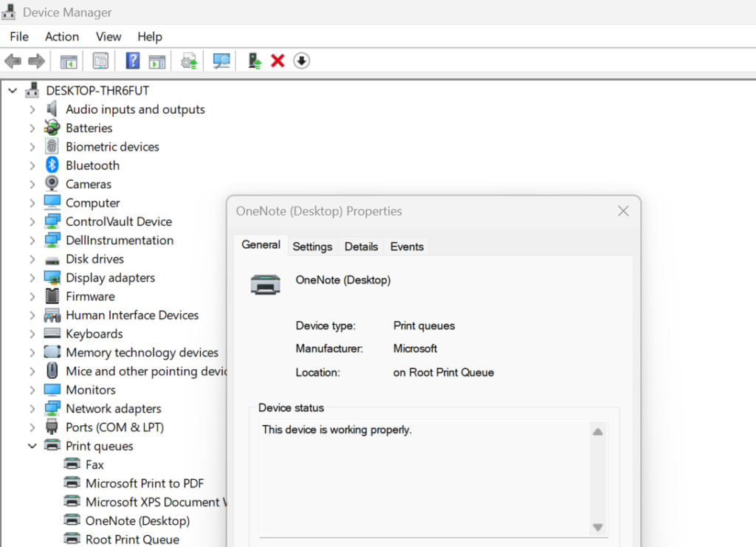Collapse the Print queues category
Image resolution: width=756 pixels, height=547 pixels.
pyautogui.click(x=32, y=446)
